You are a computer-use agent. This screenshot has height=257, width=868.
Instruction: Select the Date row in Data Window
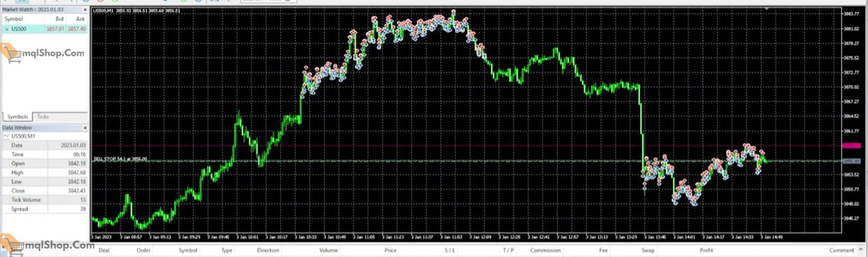click(45, 145)
